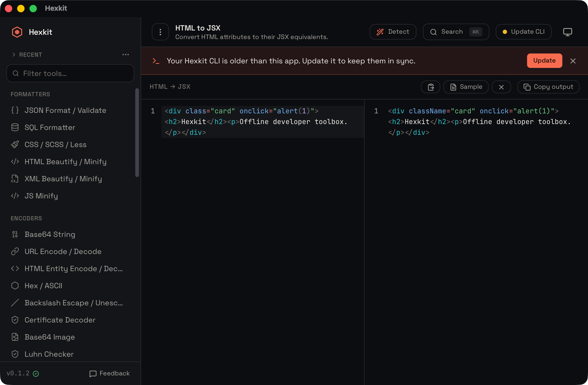Open Hex / ASCII tool

coord(70,286)
